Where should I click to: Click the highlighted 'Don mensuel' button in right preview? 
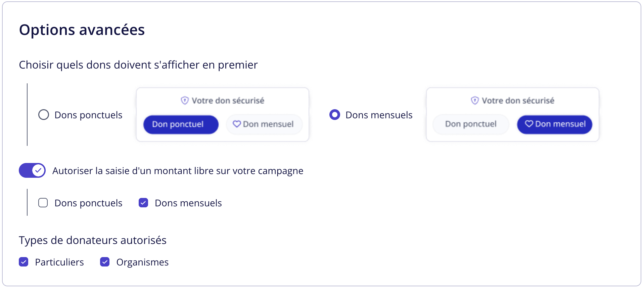(x=554, y=124)
